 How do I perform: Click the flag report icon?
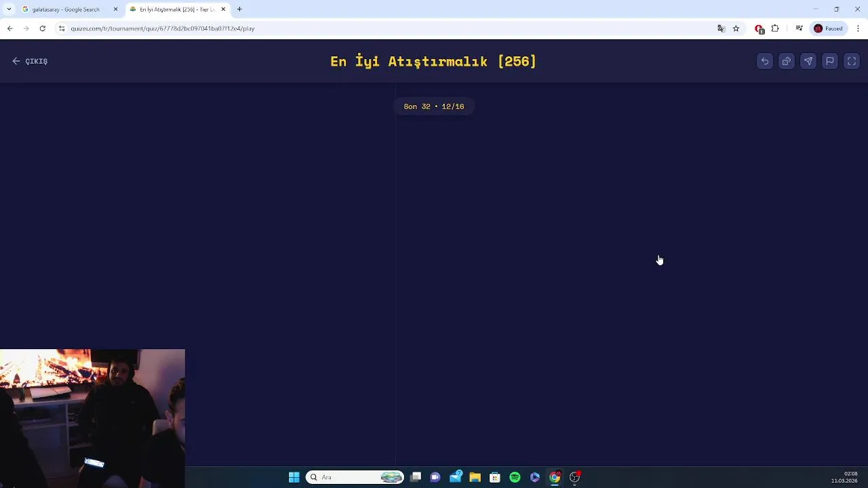[830, 61]
